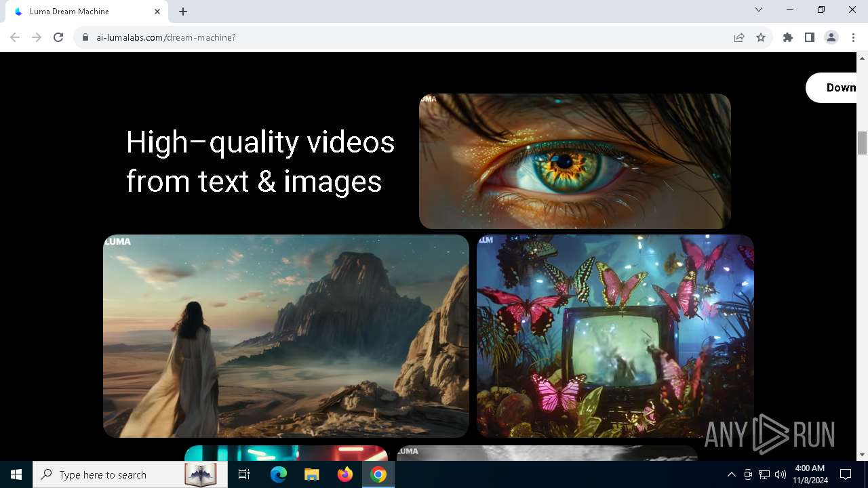Open the Chrome three-dot menu
Image resolution: width=868 pixels, height=488 pixels.
pos(853,37)
